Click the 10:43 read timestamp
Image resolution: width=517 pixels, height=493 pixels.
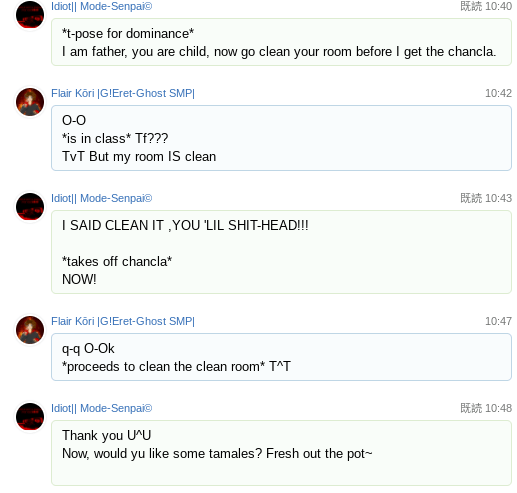point(486,198)
